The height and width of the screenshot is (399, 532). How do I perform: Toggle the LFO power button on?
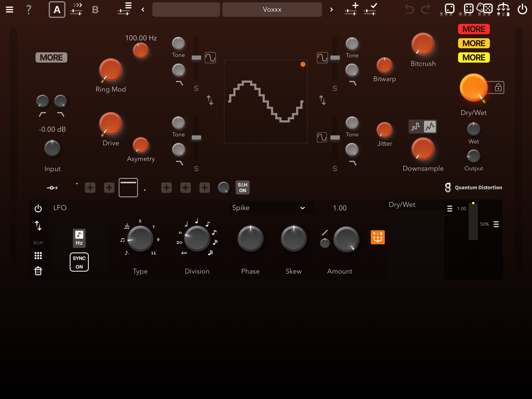pyautogui.click(x=39, y=207)
